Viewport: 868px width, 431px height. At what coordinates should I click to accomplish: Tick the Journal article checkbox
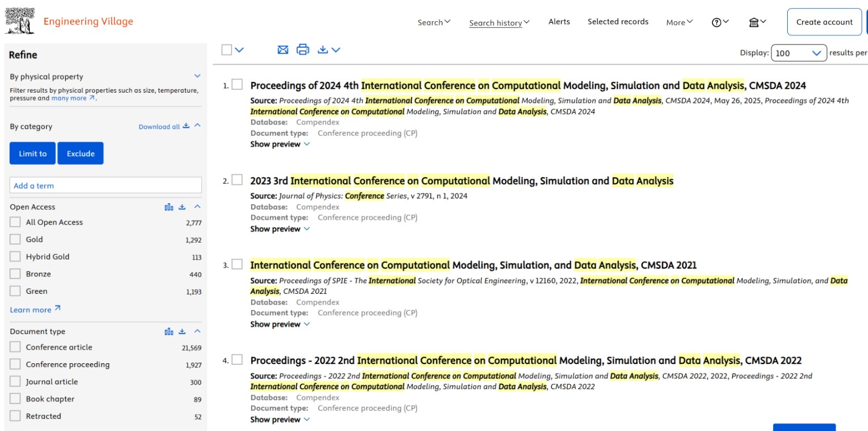tap(15, 382)
